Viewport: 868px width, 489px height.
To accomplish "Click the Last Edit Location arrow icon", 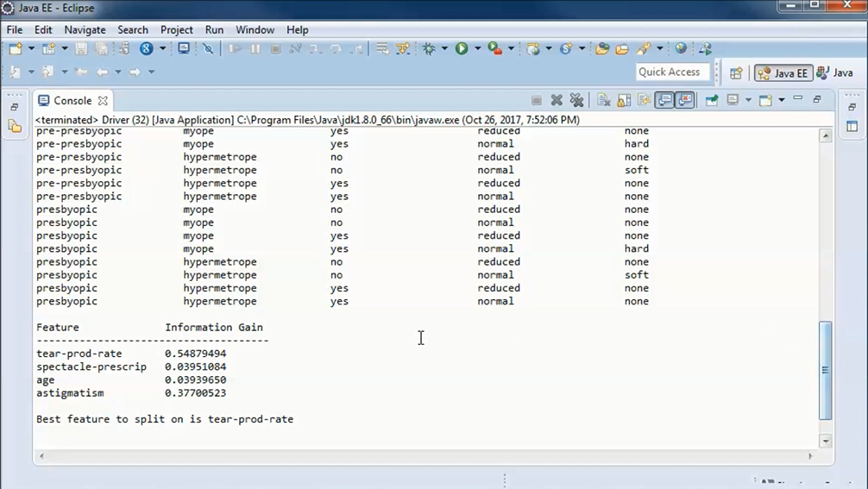I will [x=81, y=72].
